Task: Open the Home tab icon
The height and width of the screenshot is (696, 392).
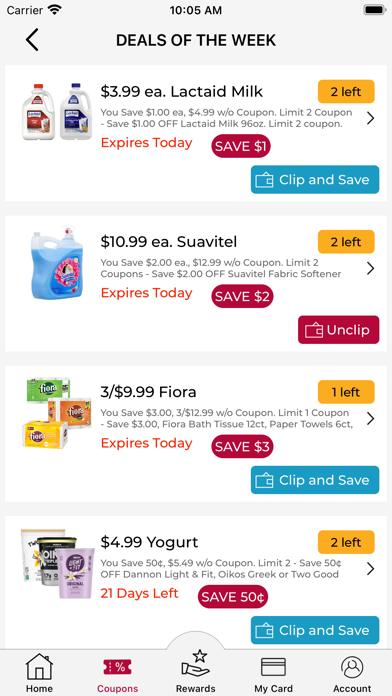Action: pos(39,666)
